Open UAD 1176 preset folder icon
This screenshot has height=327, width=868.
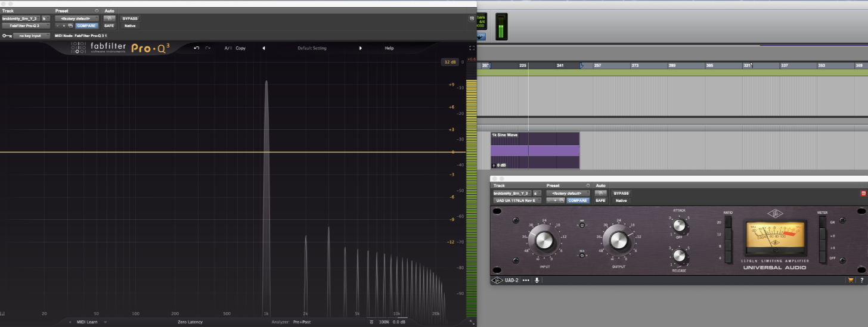(x=562, y=201)
